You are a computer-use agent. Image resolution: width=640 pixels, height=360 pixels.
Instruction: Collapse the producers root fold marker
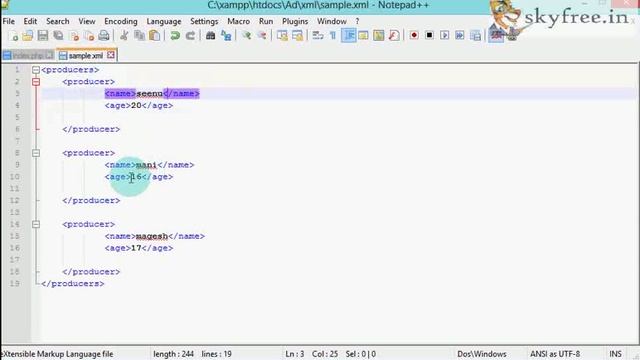tap(36, 70)
